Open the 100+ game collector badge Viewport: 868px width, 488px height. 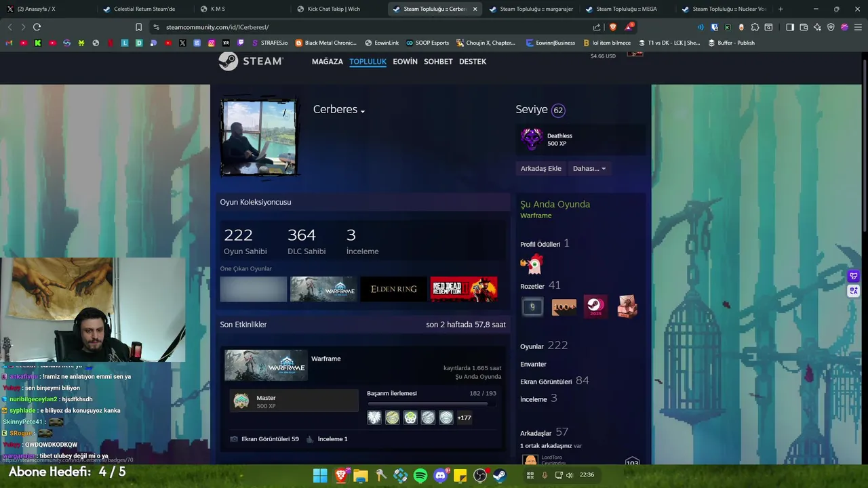point(564,307)
